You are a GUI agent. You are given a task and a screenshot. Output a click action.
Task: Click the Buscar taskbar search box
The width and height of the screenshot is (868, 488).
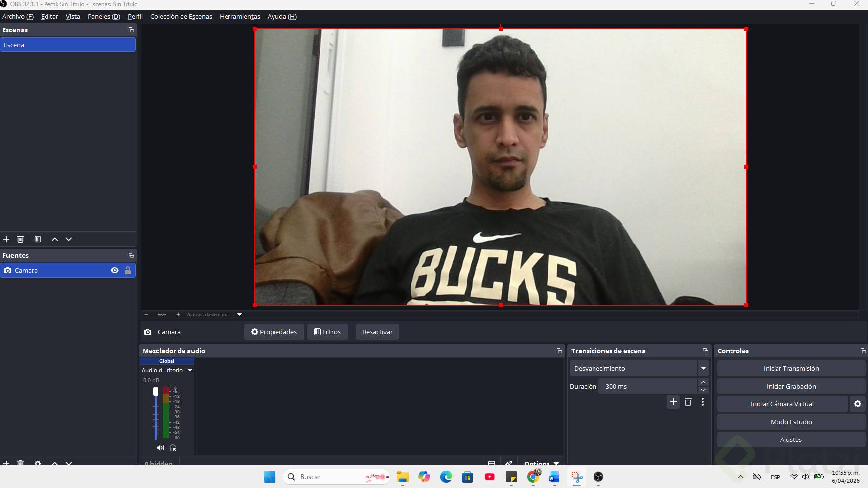(336, 477)
